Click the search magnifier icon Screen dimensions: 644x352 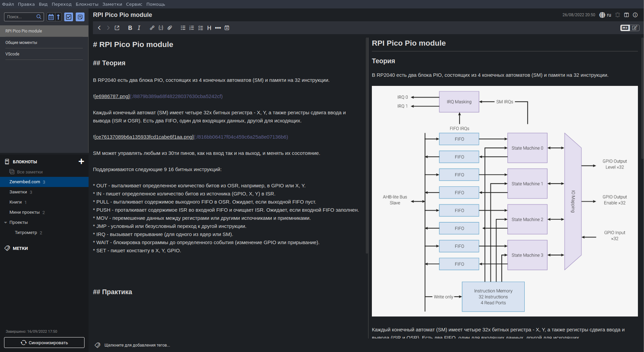[39, 17]
